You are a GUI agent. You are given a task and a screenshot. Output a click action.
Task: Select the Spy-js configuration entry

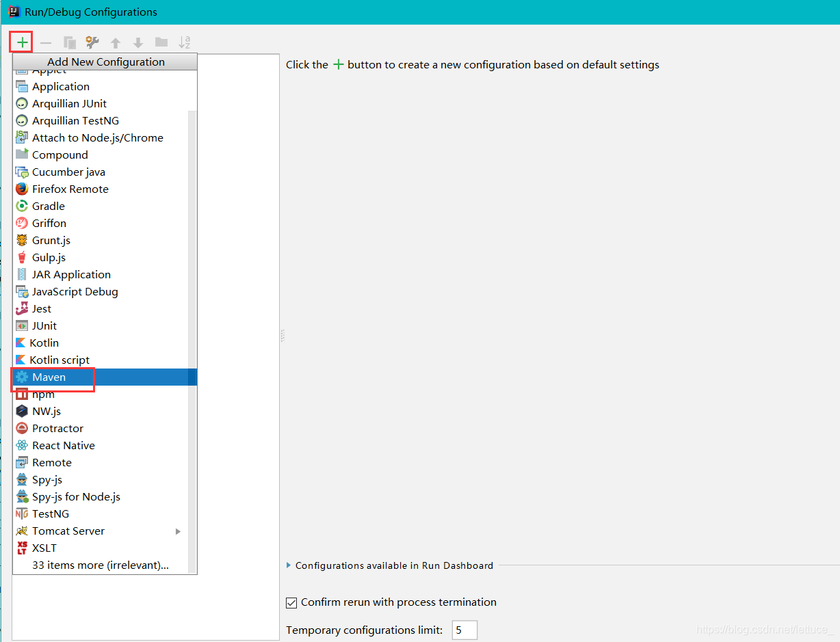(105, 480)
